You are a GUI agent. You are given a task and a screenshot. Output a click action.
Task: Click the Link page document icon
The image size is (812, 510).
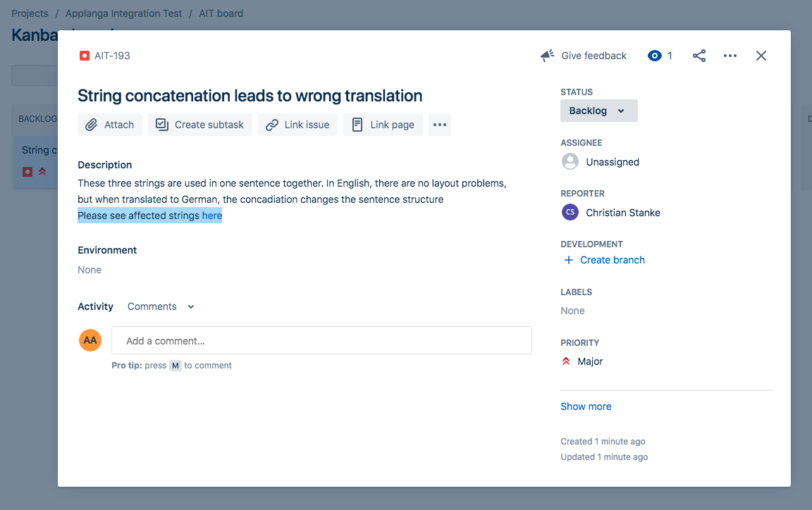(x=357, y=125)
